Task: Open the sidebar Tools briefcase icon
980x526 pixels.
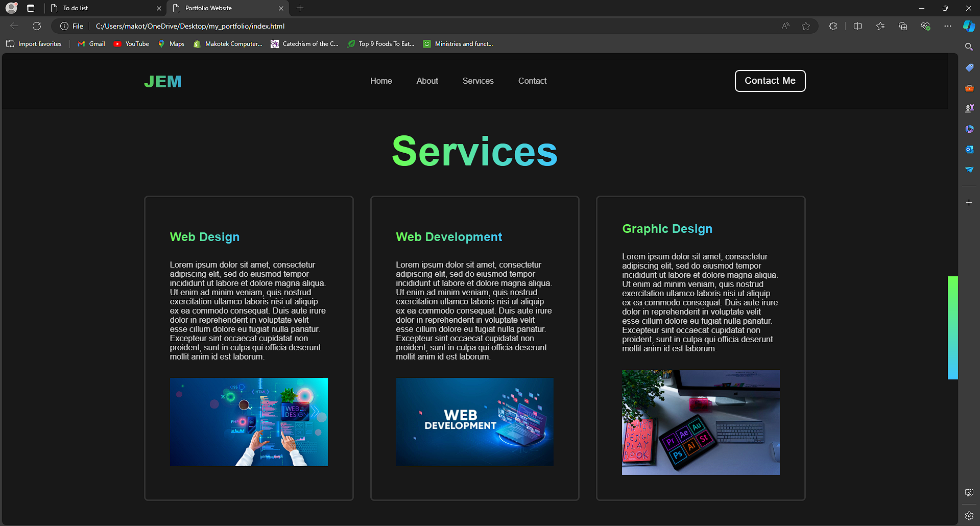Action: tap(969, 88)
